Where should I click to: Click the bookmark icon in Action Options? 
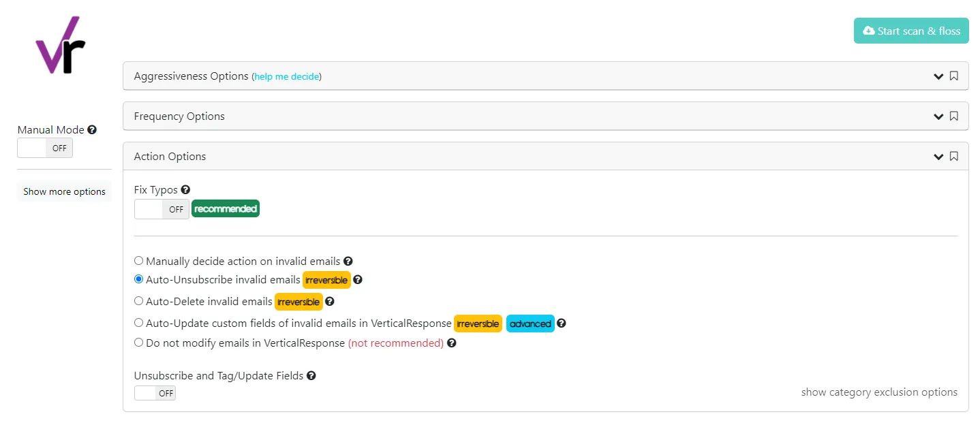point(954,157)
